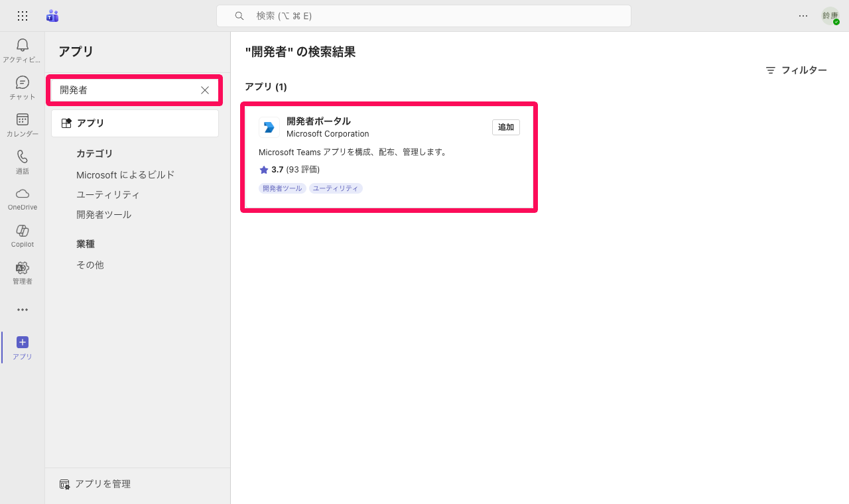Viewport: 849px width, 504px height.
Task: Open the アクティビティ bell icon
Action: pos(23,45)
